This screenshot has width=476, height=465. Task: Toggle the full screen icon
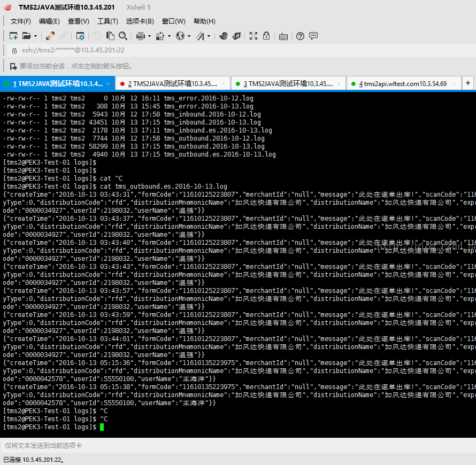pyautogui.click(x=253, y=36)
